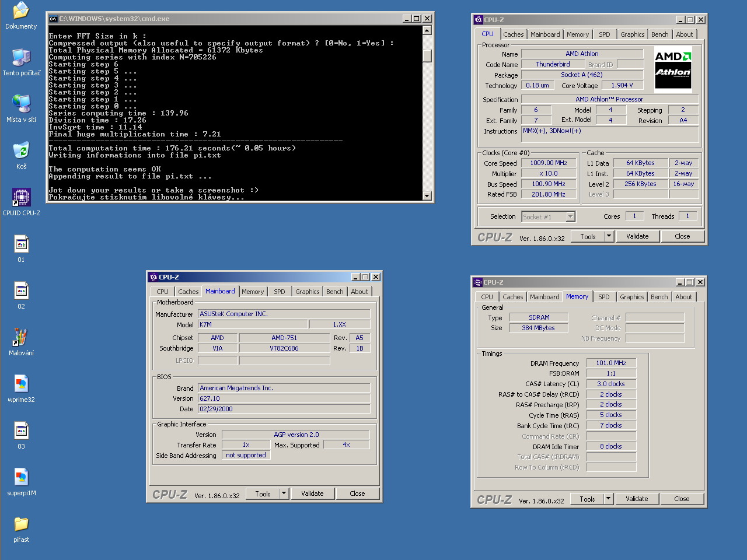Click the Socket A (462) package field
Image resolution: width=747 pixels, height=560 pixels.
coord(582,75)
